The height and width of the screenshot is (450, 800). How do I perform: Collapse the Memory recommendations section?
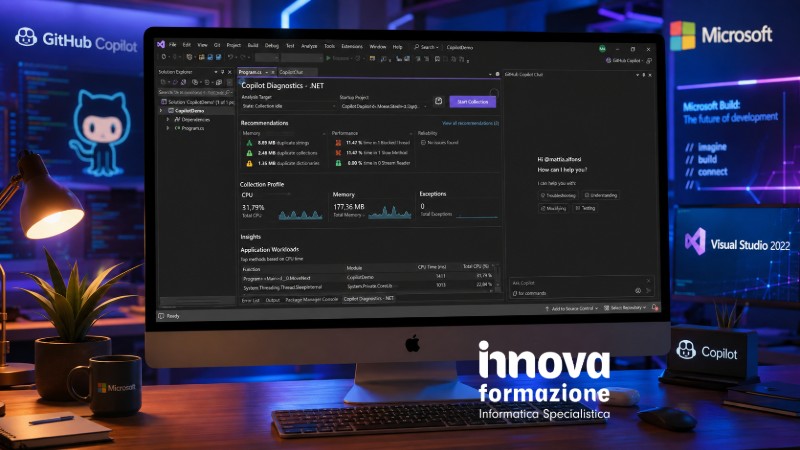[324, 133]
